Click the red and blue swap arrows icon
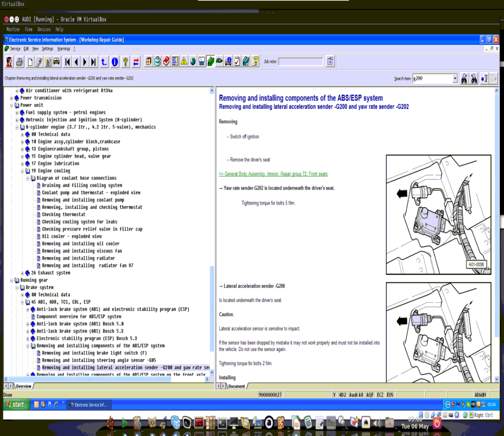This screenshot has width=504, height=436. 136,62
